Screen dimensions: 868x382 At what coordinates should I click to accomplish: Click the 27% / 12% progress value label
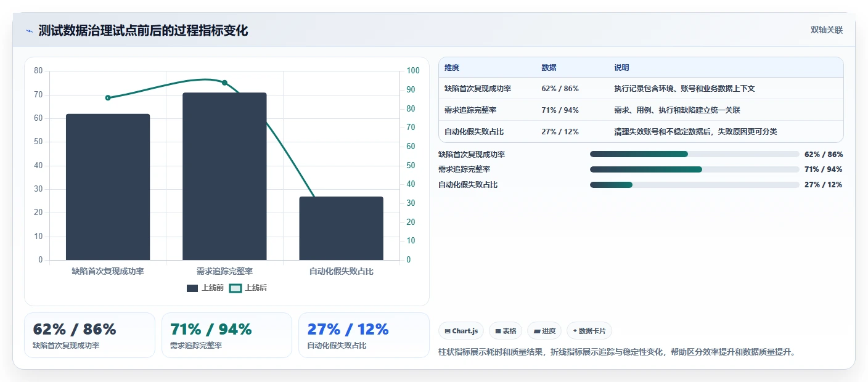[824, 185]
